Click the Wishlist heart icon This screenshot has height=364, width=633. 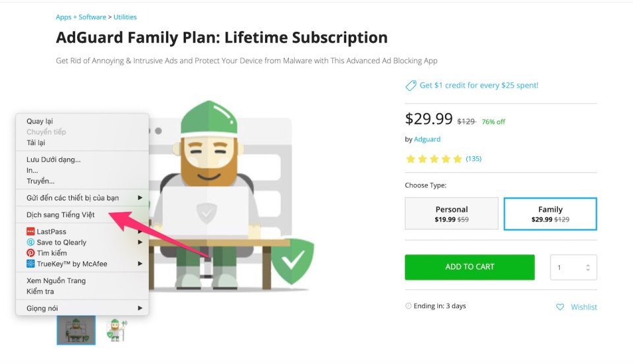tap(560, 307)
